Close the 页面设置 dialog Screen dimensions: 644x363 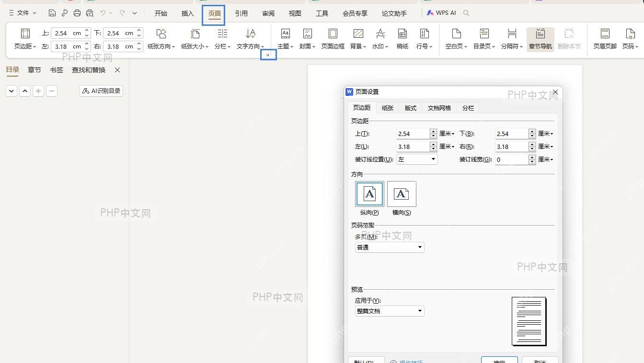tap(555, 91)
